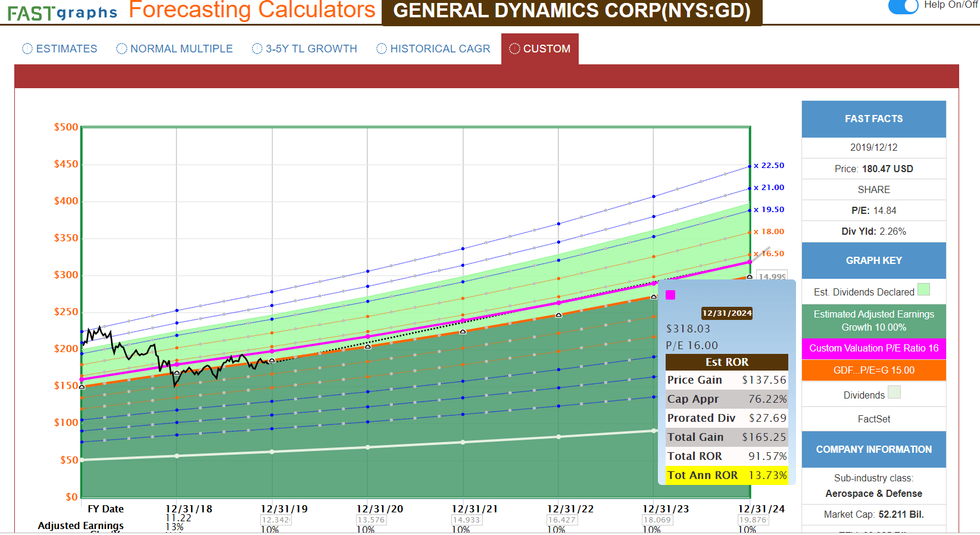Click the x 22.50 multiple label
Image resolution: width=980 pixels, height=535 pixels.
pos(769,166)
